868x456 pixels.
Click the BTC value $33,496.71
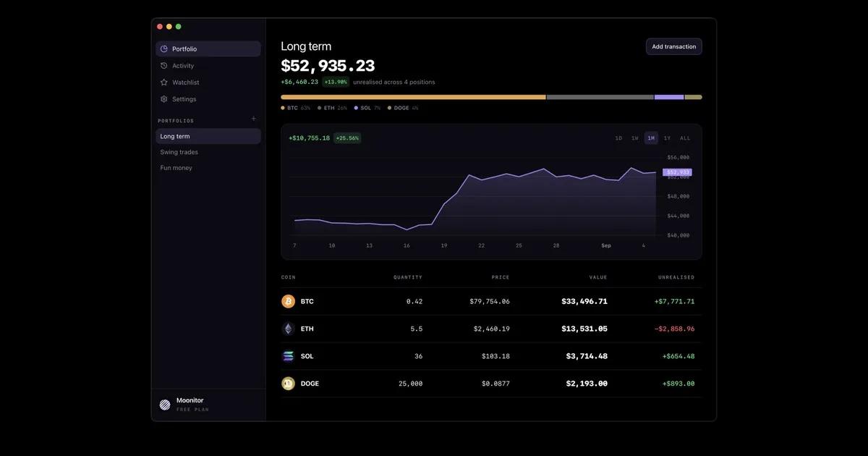click(x=584, y=301)
